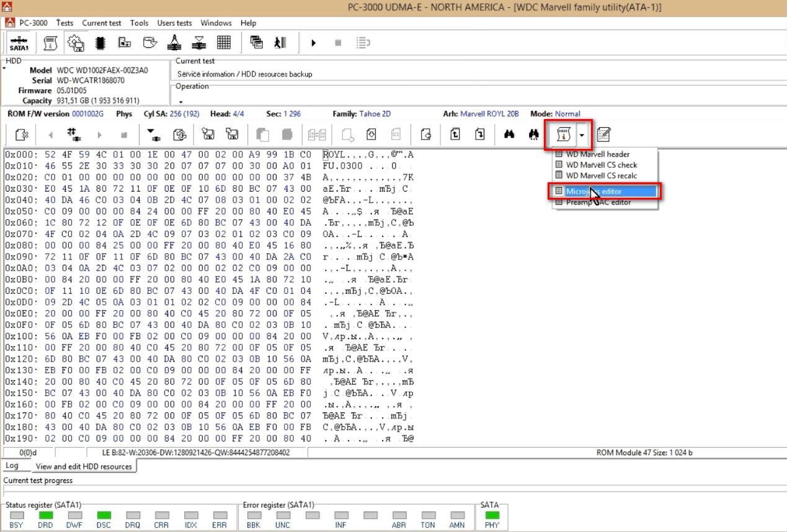The height and width of the screenshot is (532, 787).
Task: Click the Family value Tahoe 2D
Action: [375, 113]
